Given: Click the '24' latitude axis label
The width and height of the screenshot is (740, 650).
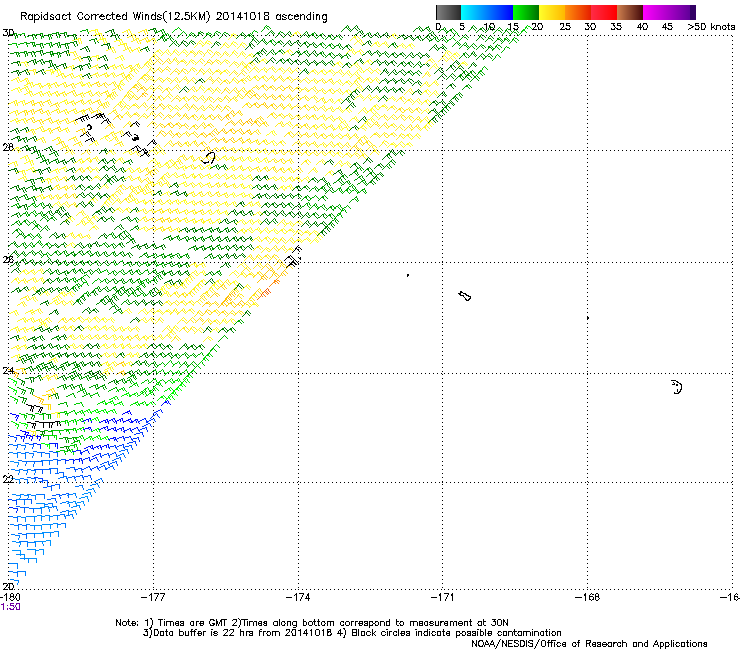Looking at the screenshot, I should pyautogui.click(x=8, y=371).
